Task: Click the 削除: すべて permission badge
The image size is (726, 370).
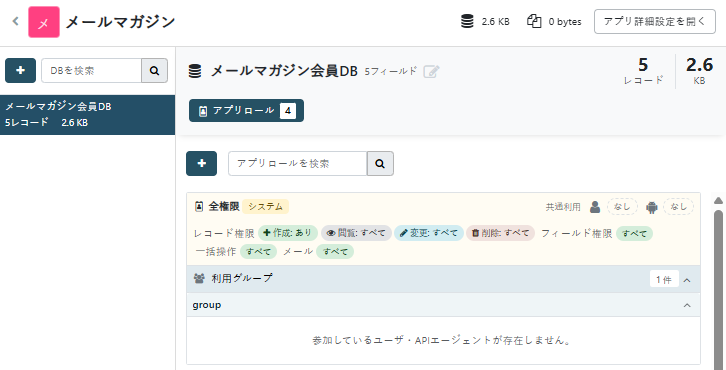Action: coord(501,233)
